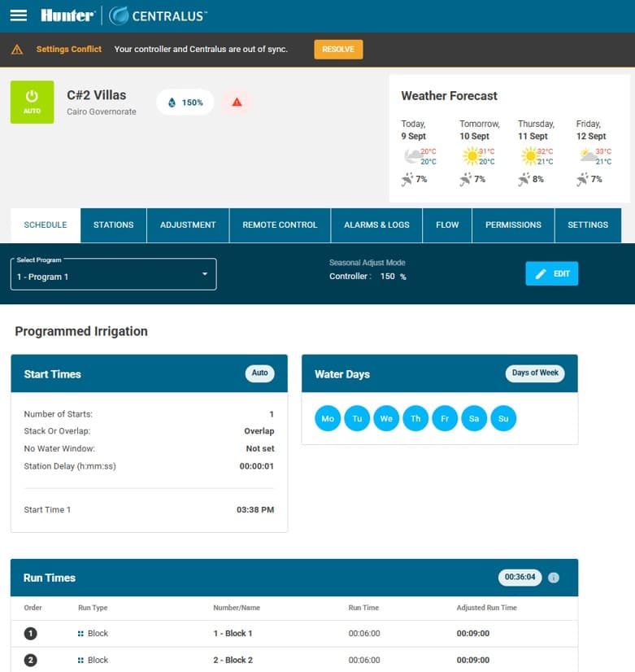Switch to the Stations tab
635x672 pixels.
113,225
